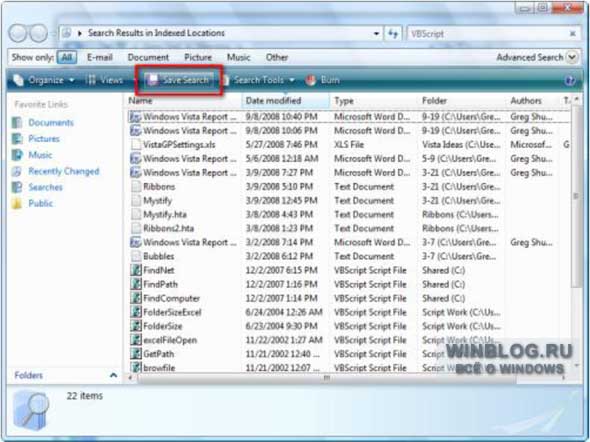Click the Bubbles text document icon
This screenshot has width=590, height=442.
tap(136, 256)
